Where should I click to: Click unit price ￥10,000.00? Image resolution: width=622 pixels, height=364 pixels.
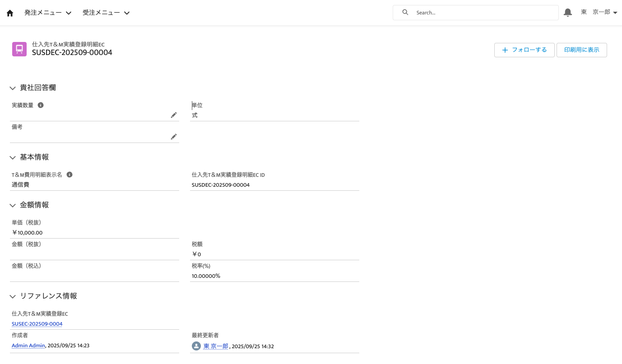point(27,233)
